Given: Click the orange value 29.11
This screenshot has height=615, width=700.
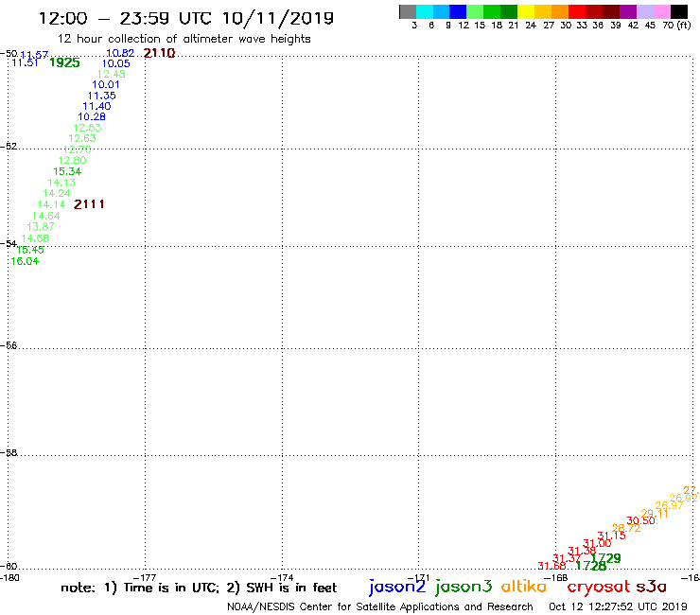Looking at the screenshot, I should point(655,514).
